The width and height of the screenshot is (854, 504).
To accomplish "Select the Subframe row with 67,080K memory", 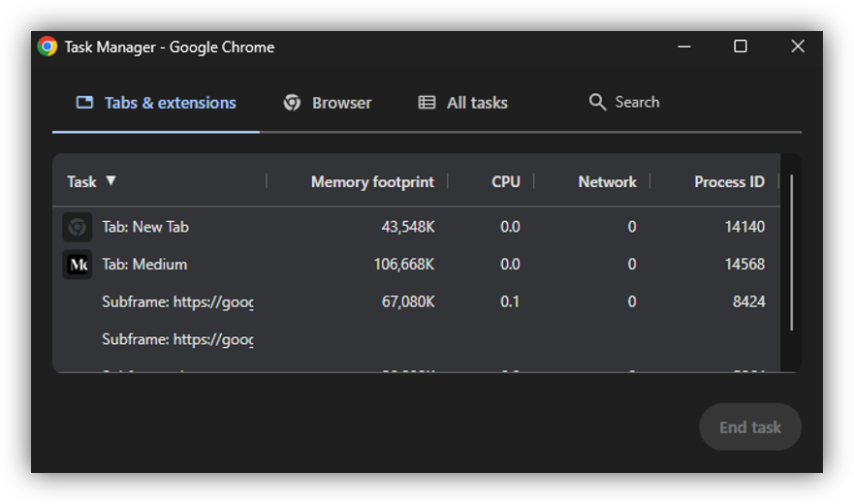I will click(416, 301).
